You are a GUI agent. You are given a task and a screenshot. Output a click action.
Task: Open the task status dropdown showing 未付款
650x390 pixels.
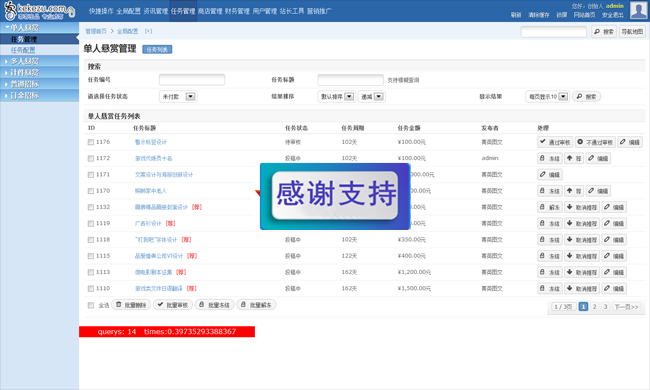point(178,97)
